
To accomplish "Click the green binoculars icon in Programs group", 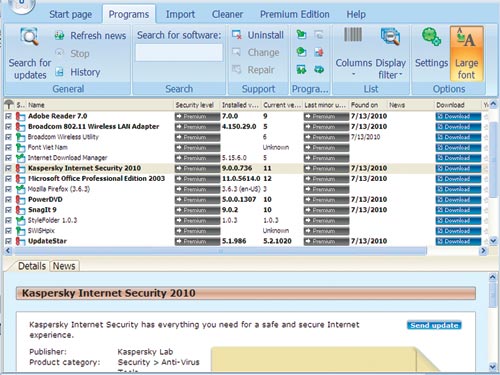I will click(301, 70).
